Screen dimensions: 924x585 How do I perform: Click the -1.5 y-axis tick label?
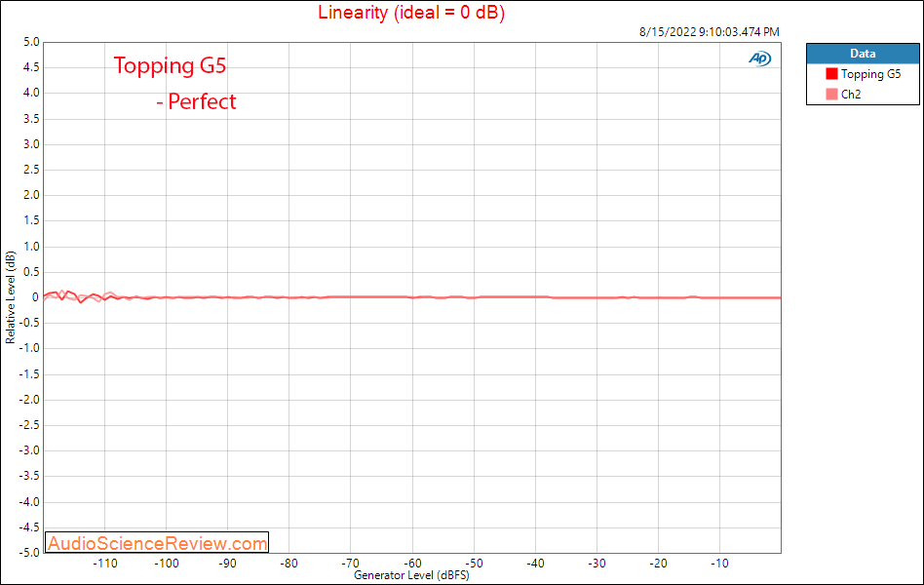pyautogui.click(x=29, y=373)
